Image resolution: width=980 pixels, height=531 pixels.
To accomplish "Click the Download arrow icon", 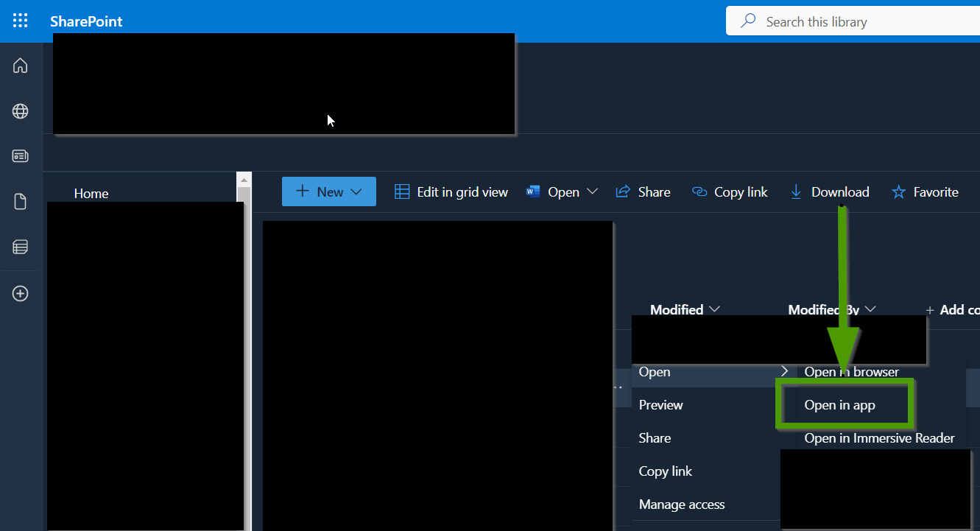I will tap(795, 191).
